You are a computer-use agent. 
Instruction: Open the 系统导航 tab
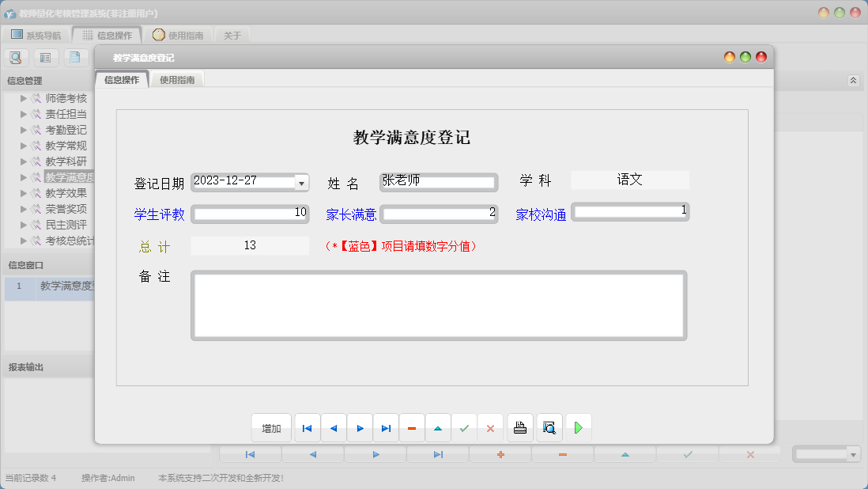(38, 33)
